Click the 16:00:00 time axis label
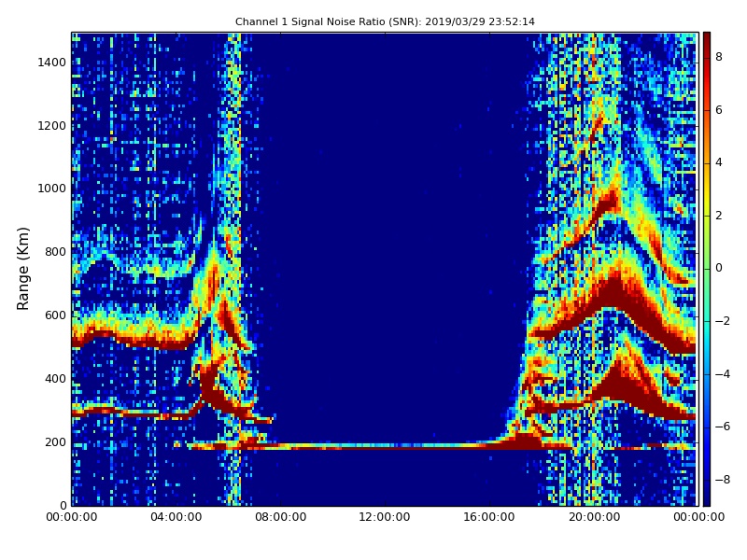Screen dimensions: 747x560 pyautogui.click(x=489, y=517)
